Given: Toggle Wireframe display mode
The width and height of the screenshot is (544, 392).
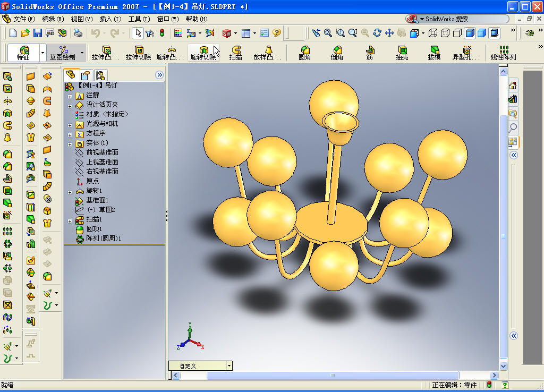Looking at the screenshot, I should [432, 33].
